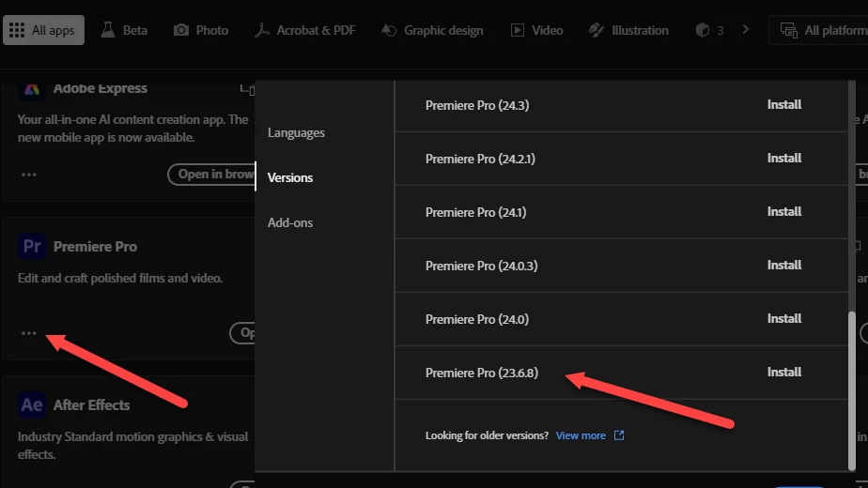868x488 pixels.
Task: Select the Premiere Pro (23.6.8) version text
Action: pos(482,373)
